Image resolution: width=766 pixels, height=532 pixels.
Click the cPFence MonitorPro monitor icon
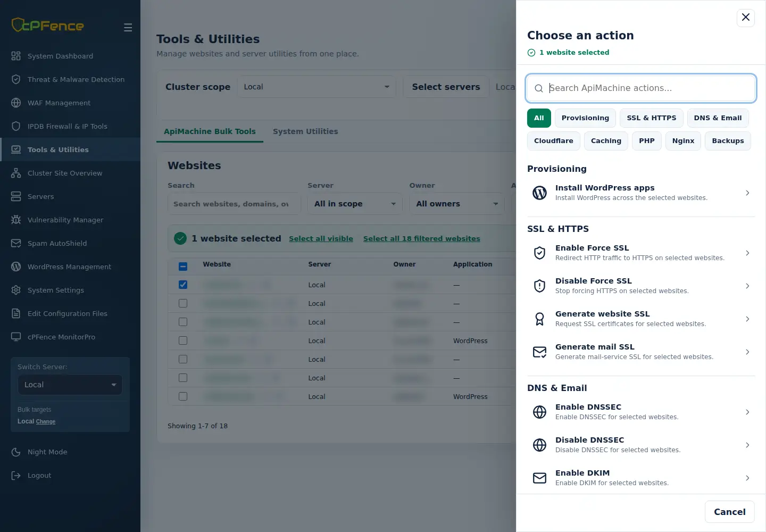16,337
